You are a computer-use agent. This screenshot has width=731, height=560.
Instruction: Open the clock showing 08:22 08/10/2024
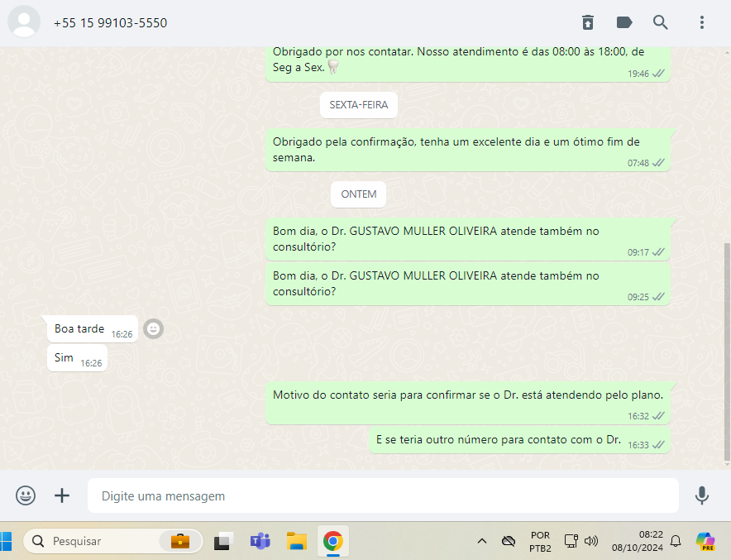pos(637,541)
